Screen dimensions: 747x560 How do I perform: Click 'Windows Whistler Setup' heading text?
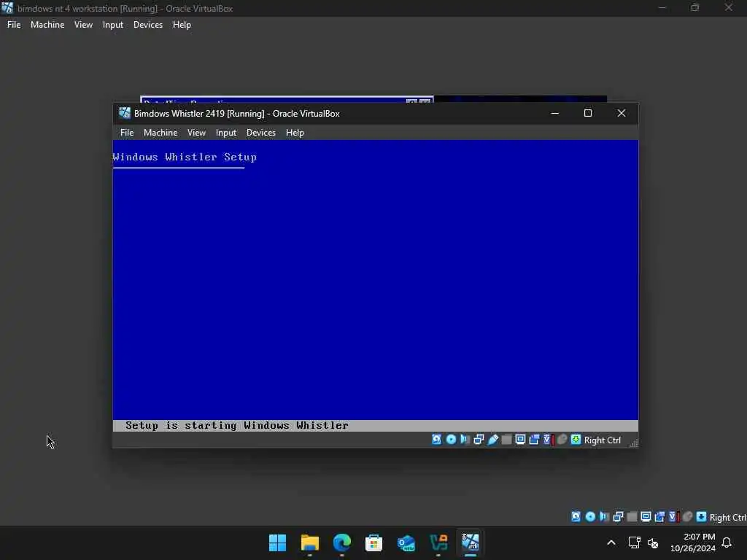[x=185, y=157]
